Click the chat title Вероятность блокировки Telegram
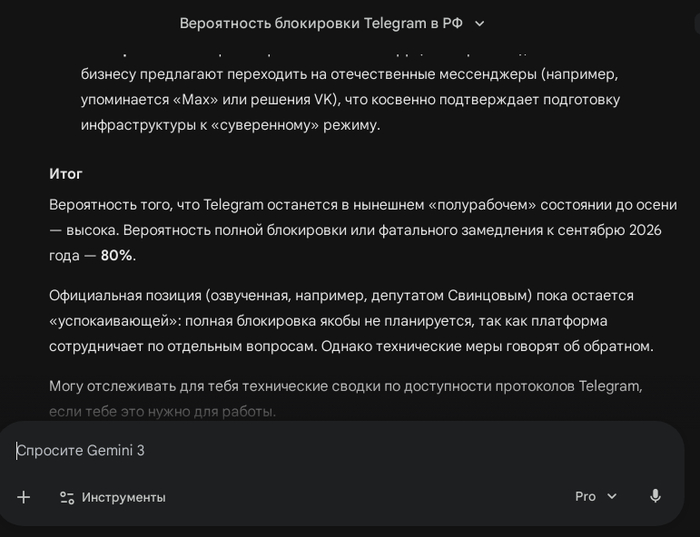The width and height of the screenshot is (700, 537). [320, 23]
